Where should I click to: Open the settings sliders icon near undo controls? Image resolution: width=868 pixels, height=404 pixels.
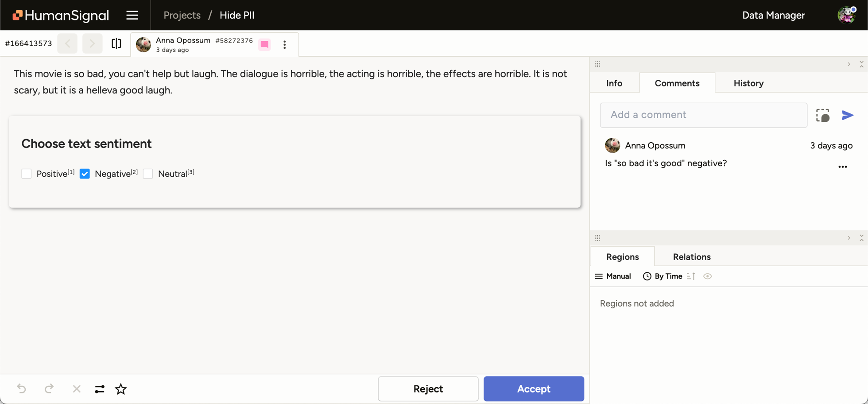[x=99, y=388]
